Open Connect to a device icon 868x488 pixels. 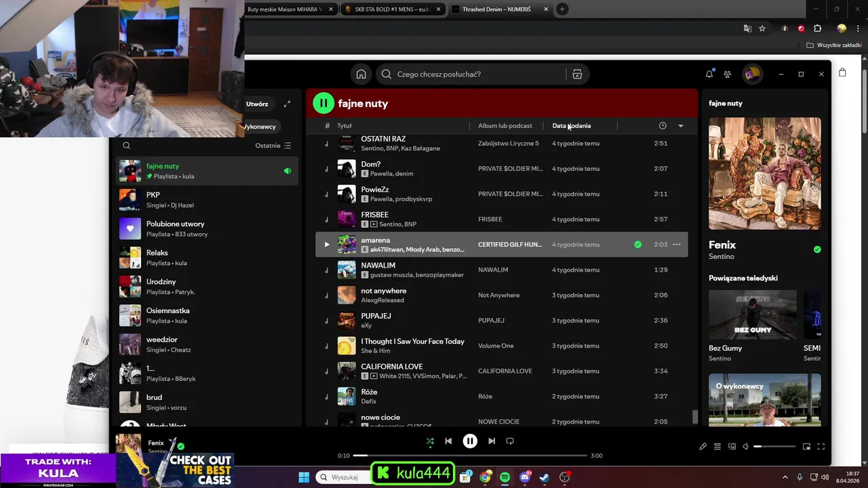click(732, 447)
